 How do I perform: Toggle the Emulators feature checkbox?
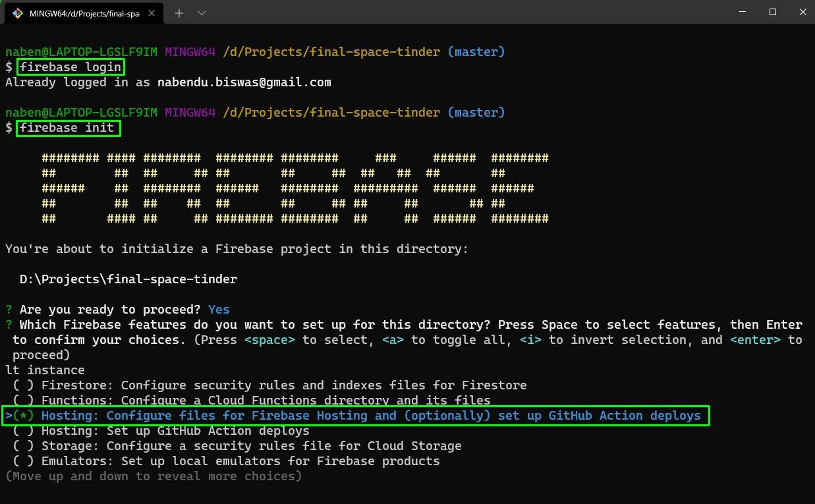pos(23,461)
